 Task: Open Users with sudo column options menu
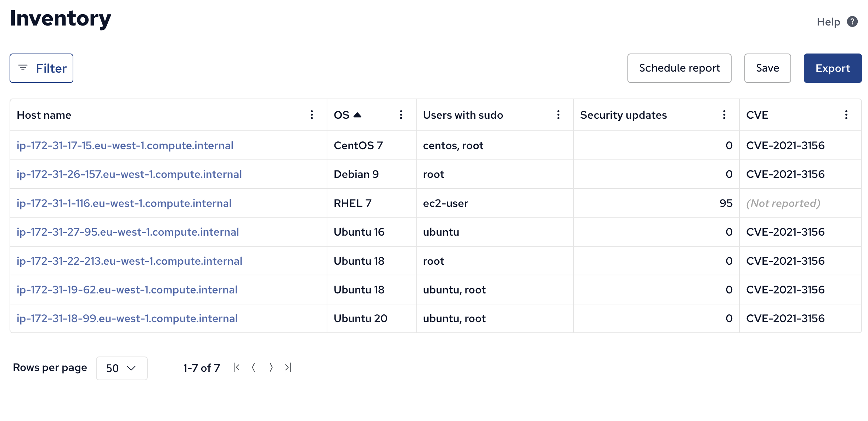point(558,115)
